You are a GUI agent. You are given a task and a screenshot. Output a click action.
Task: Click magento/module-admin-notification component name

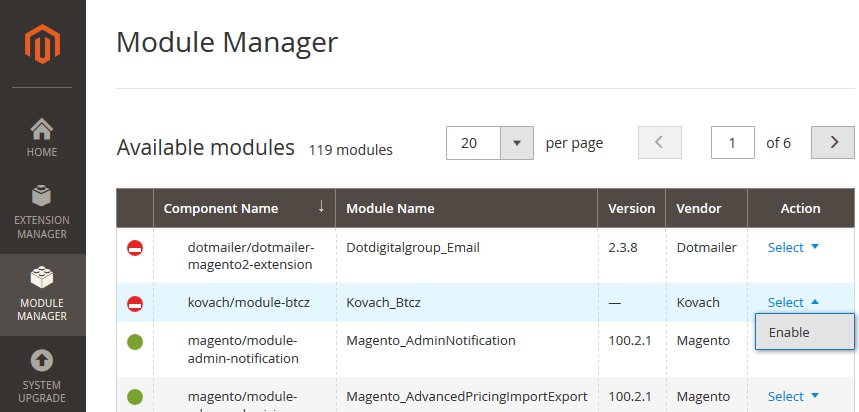(x=243, y=350)
